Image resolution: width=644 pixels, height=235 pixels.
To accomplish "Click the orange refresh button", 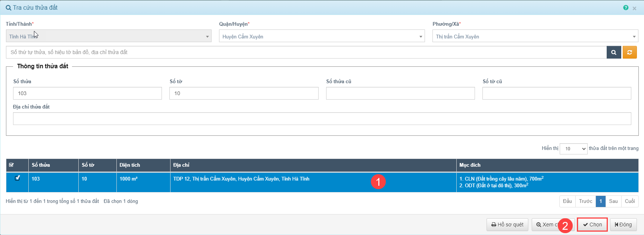I will 629,53.
